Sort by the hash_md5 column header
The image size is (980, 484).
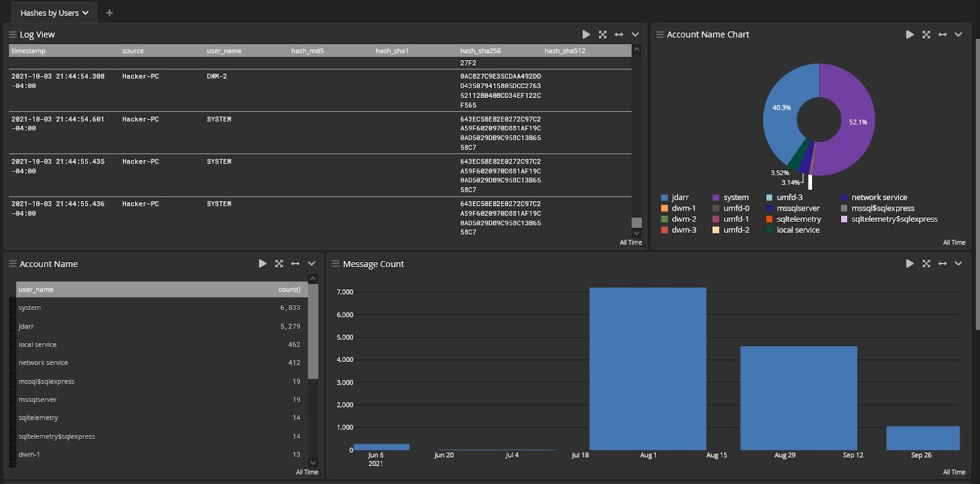click(x=307, y=51)
